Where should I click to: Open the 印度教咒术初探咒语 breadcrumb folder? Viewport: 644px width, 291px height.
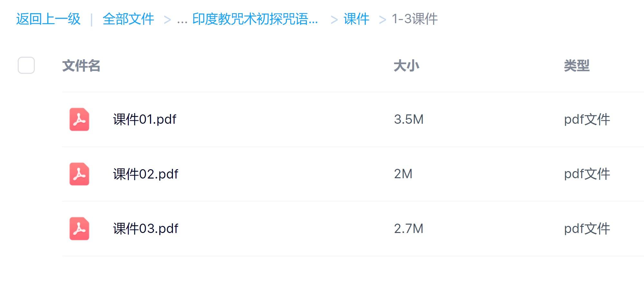click(x=255, y=19)
